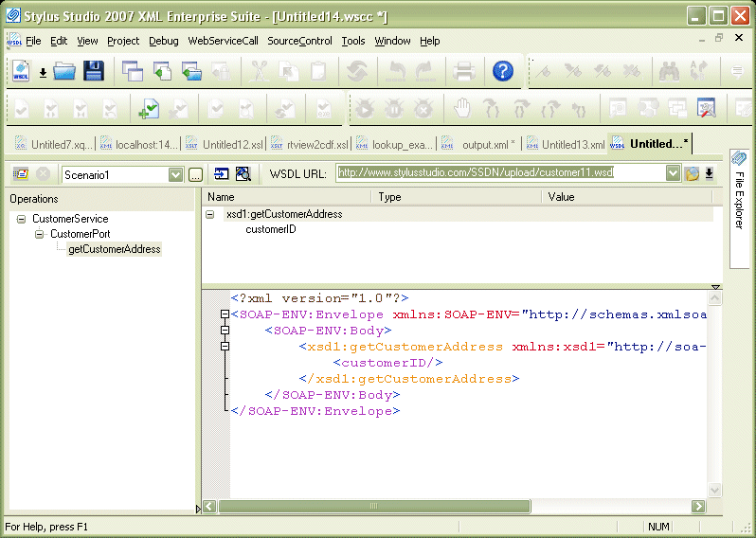Open the WSDL URL dropdown arrow
Image resolution: width=756 pixels, height=538 pixels.
pos(673,173)
